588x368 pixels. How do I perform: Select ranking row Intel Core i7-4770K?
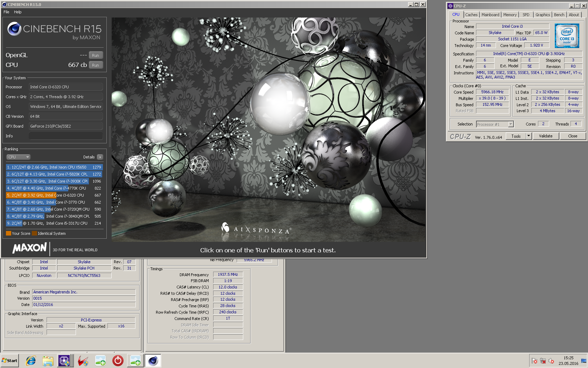(54, 188)
